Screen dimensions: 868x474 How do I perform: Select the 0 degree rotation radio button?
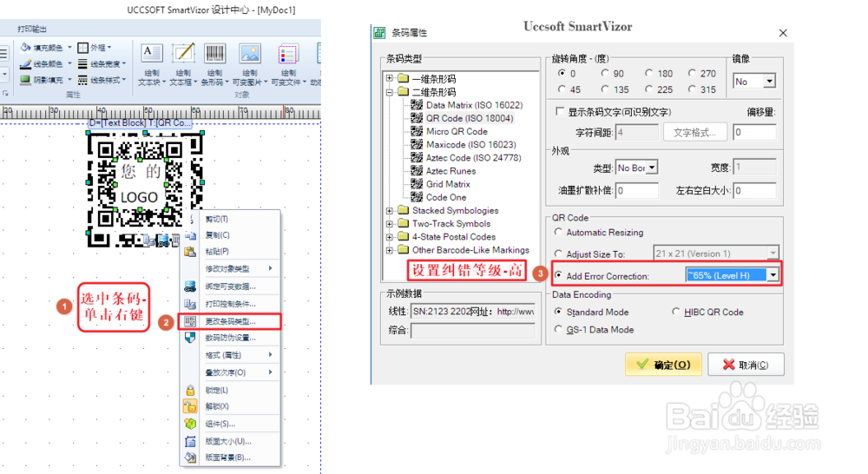[562, 73]
